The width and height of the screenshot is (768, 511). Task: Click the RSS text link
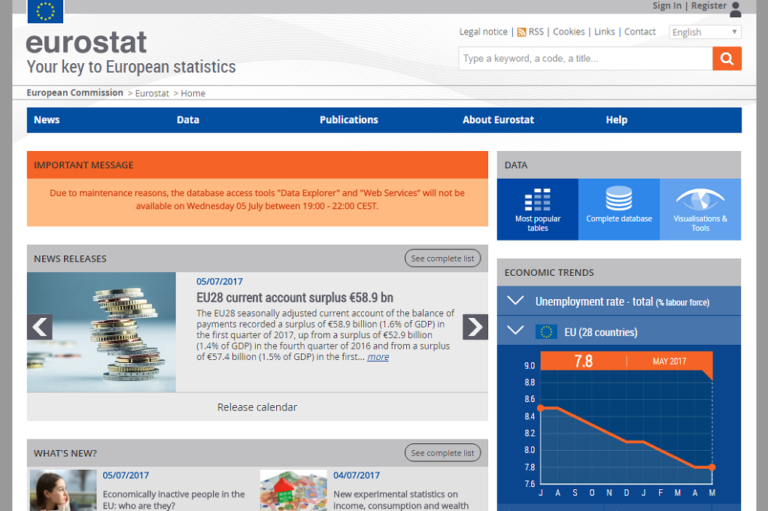[x=536, y=32]
